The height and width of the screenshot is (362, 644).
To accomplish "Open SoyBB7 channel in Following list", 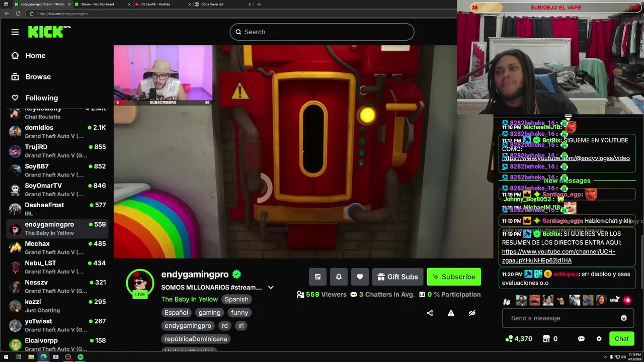I will pos(58,170).
